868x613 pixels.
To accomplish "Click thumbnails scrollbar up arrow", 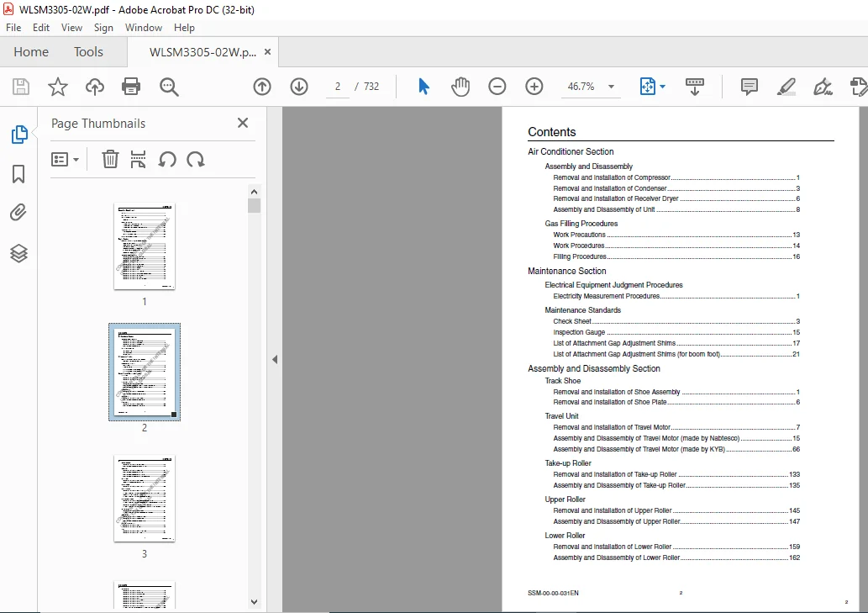I will pyautogui.click(x=254, y=192).
